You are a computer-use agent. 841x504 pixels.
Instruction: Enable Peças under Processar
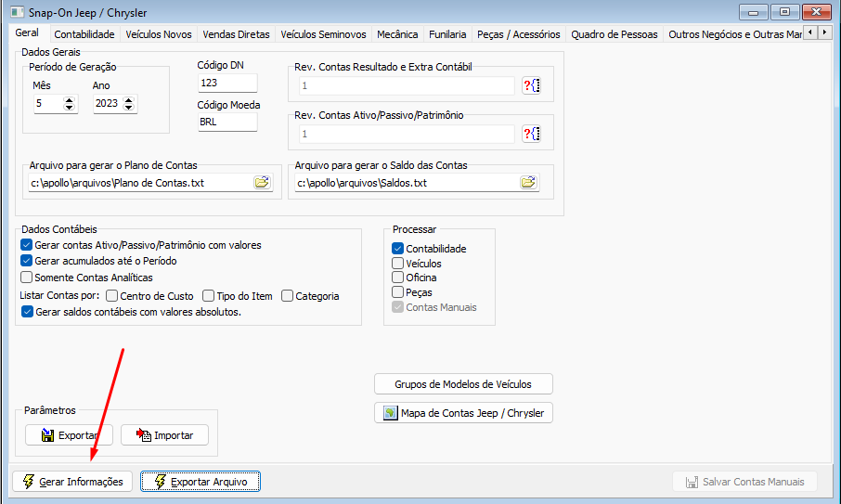click(x=397, y=292)
